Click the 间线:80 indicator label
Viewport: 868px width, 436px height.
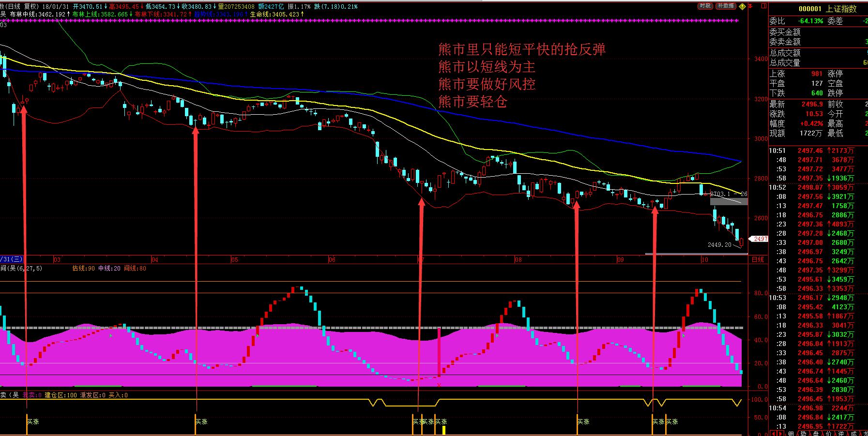[x=135, y=268]
